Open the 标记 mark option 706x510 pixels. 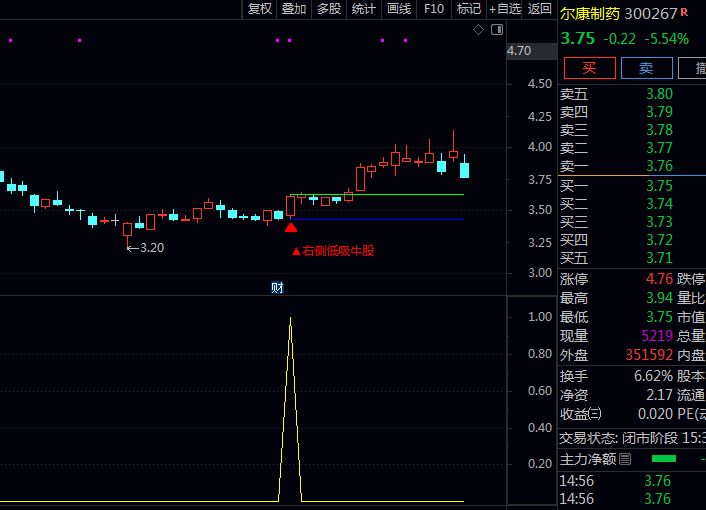(469, 9)
